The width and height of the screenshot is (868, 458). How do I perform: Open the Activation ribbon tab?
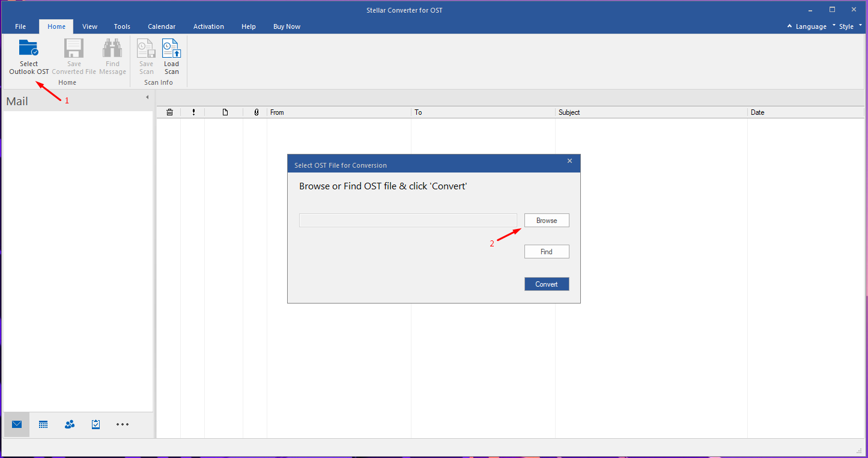[208, 26]
